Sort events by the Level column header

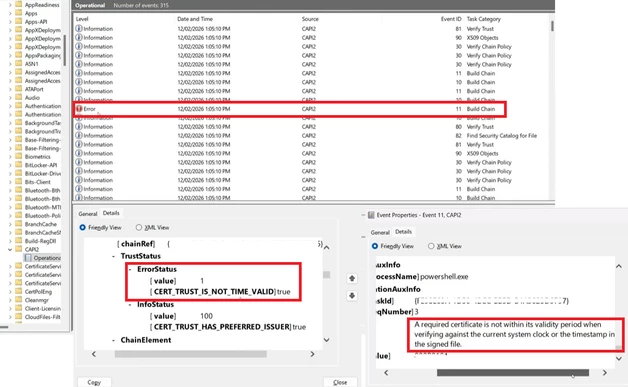82,19
